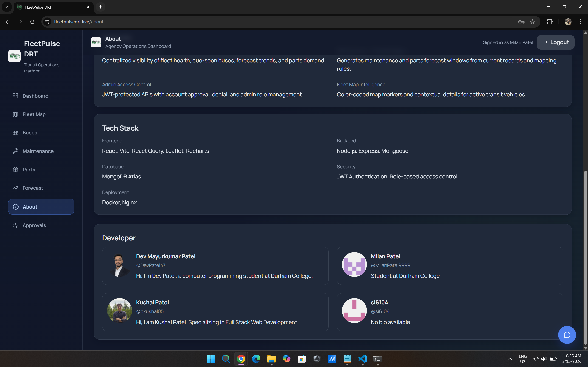
Task: Bookmark this page with the star icon
Action: 532,22
